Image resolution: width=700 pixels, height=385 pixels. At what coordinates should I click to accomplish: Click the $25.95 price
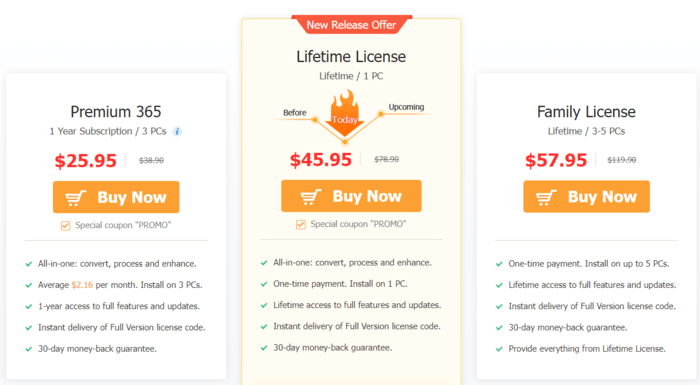[86, 160]
